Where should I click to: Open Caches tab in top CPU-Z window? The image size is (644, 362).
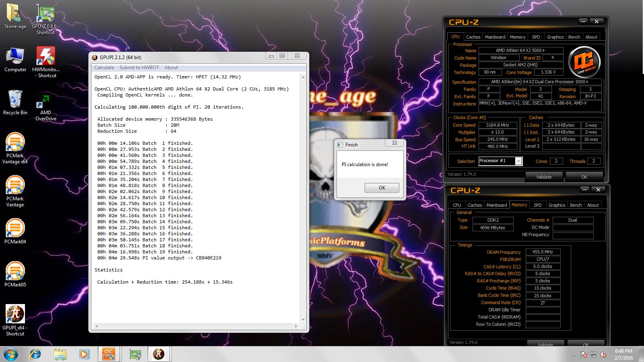coord(473,37)
